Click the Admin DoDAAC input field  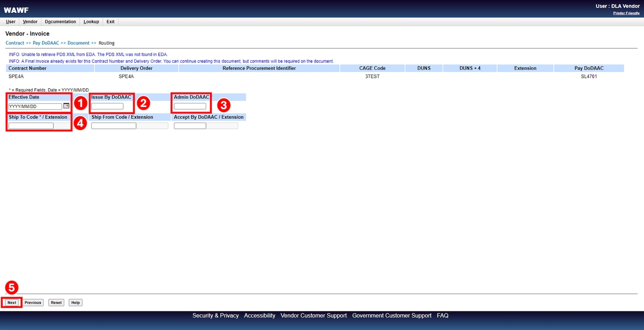(x=190, y=106)
